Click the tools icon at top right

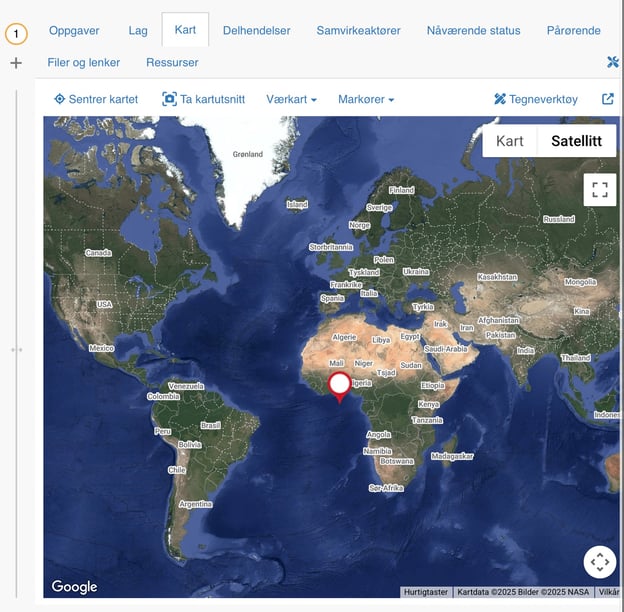coord(614,62)
